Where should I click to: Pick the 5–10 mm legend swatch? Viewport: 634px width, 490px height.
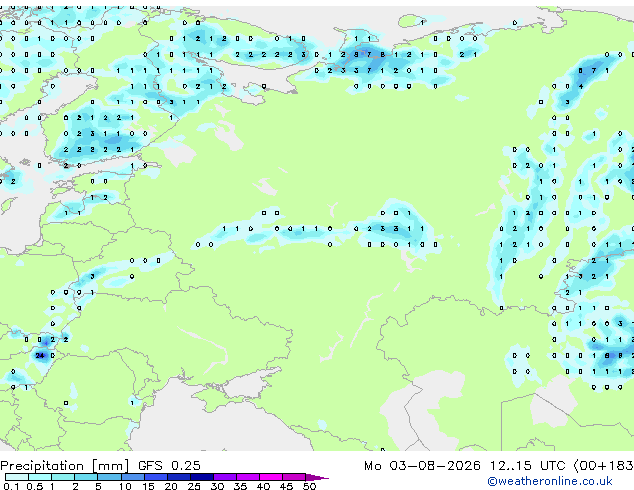click(109, 477)
